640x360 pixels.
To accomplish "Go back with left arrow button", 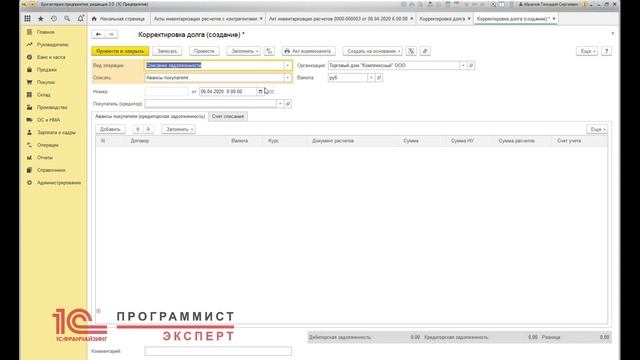I will click(x=98, y=34).
